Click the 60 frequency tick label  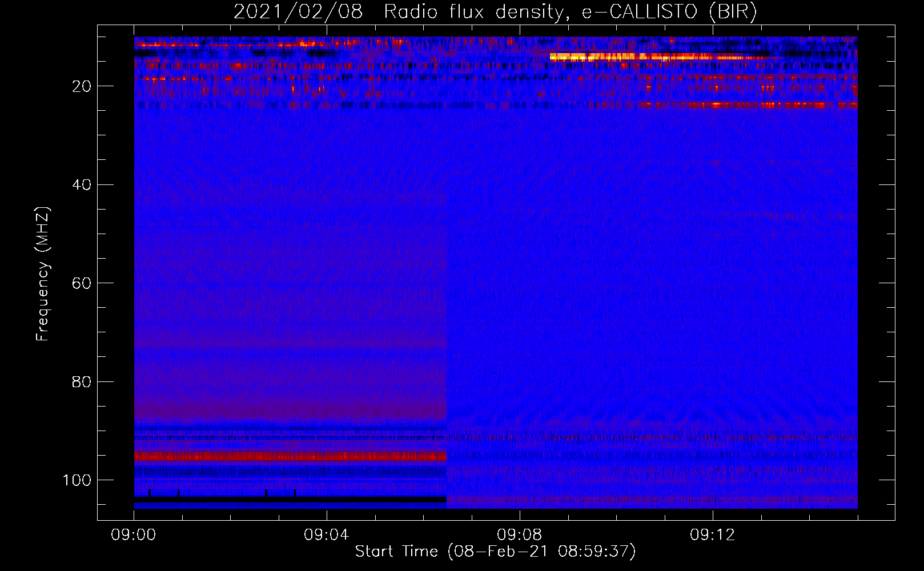coord(82,283)
